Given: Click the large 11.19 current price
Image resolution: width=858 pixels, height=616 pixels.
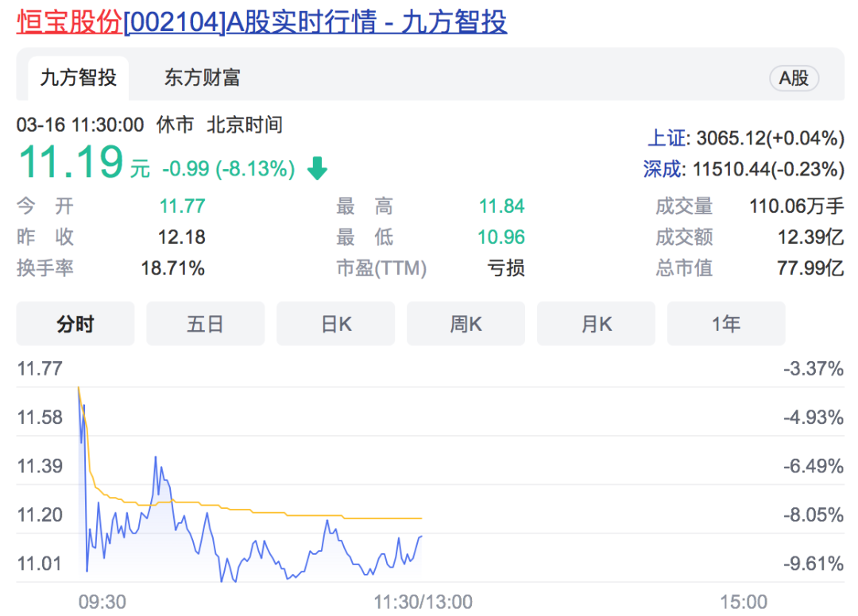Looking at the screenshot, I should (x=70, y=162).
